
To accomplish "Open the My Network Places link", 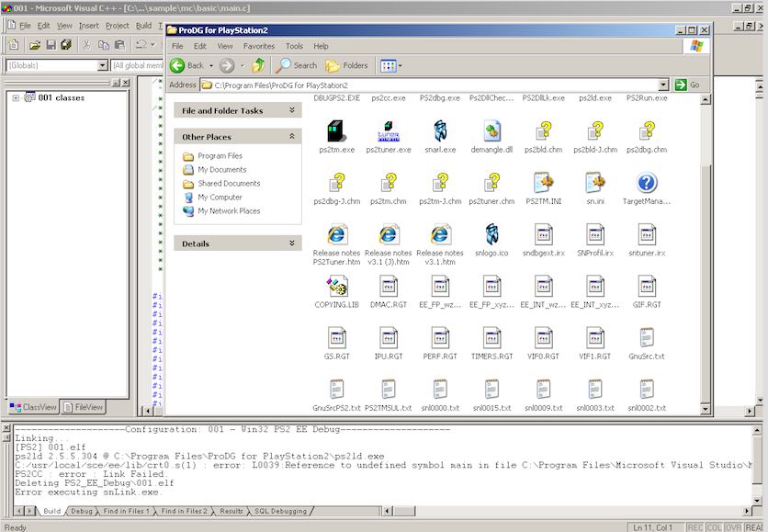I will tap(229, 210).
